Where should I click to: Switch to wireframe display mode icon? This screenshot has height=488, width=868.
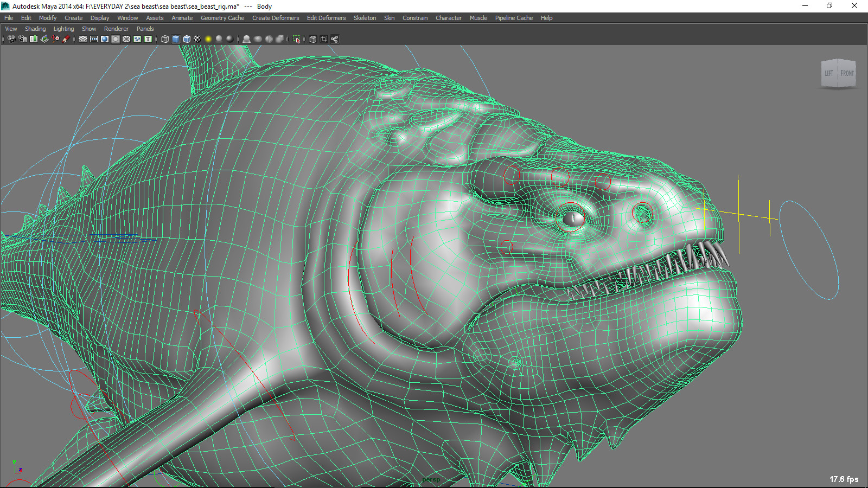[x=165, y=39]
